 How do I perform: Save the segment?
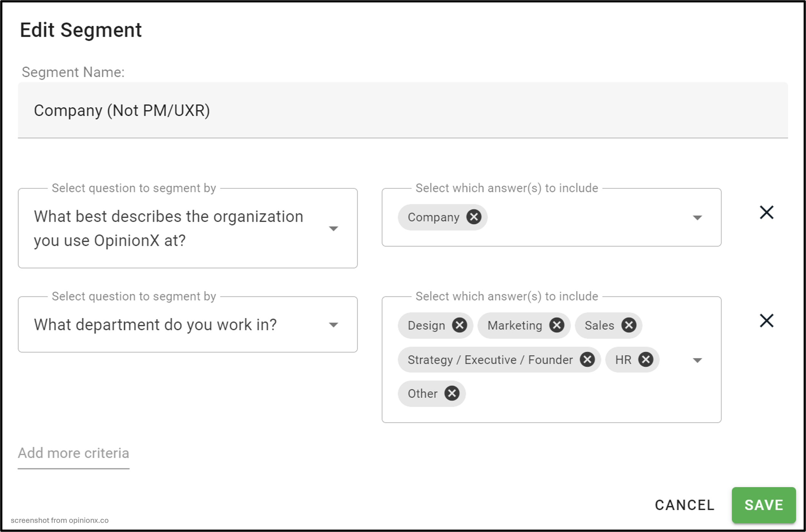tap(763, 505)
